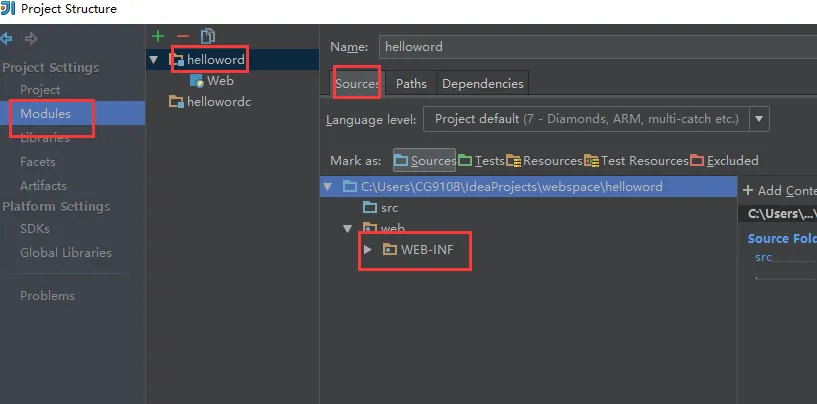Switch to the Paths tab
817x404 pixels.
tap(411, 83)
